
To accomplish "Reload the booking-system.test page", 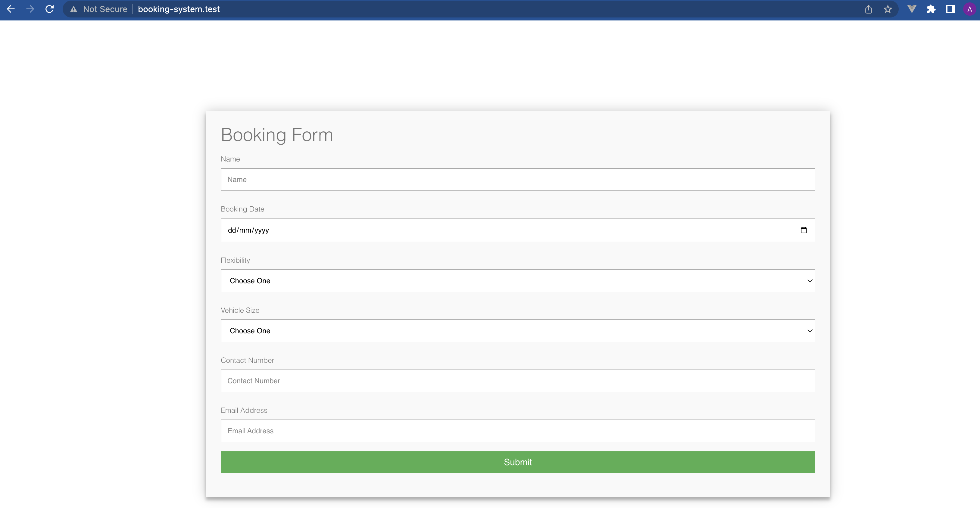I will [x=49, y=9].
